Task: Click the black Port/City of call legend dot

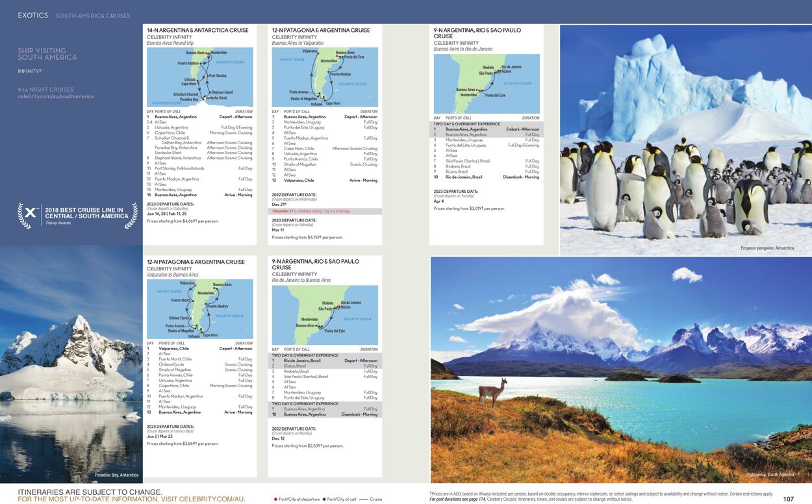Action: 324,499
